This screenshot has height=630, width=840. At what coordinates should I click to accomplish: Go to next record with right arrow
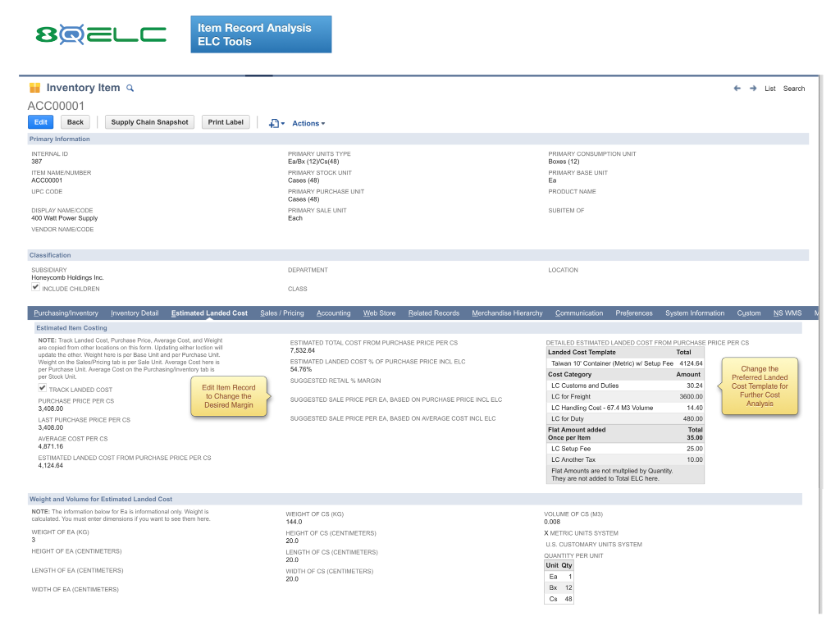pyautogui.click(x=753, y=89)
